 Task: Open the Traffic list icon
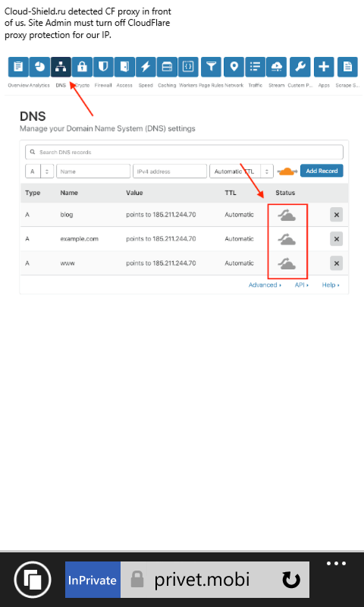tap(256, 67)
